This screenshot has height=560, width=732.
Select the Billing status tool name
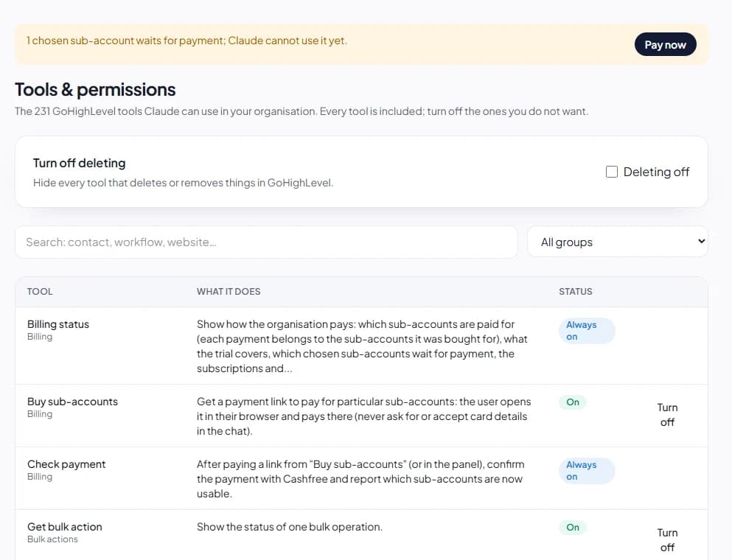point(58,324)
